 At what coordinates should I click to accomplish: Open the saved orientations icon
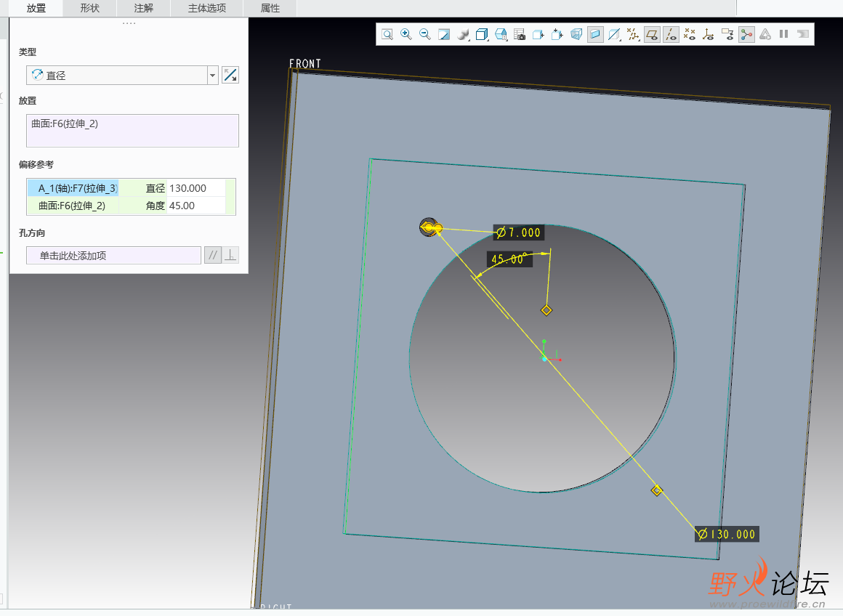pos(501,34)
